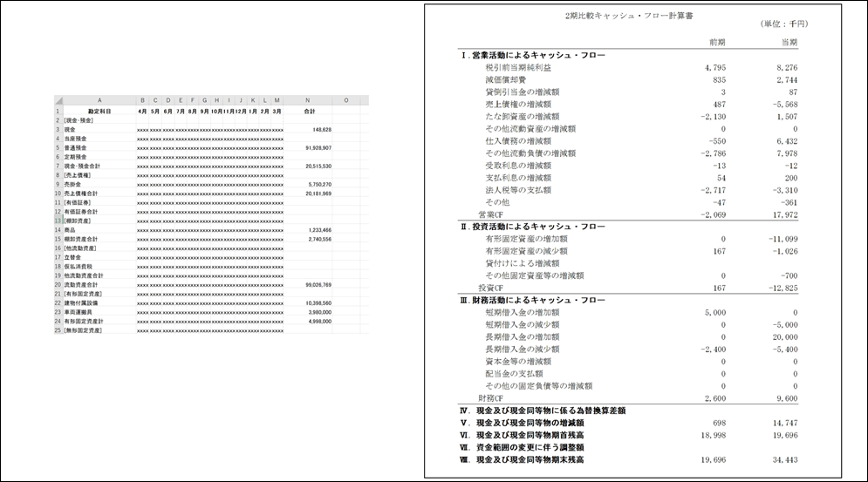This screenshot has height=482, width=868.
Task: Select the 商品 cell in row 14
Action: (x=99, y=229)
